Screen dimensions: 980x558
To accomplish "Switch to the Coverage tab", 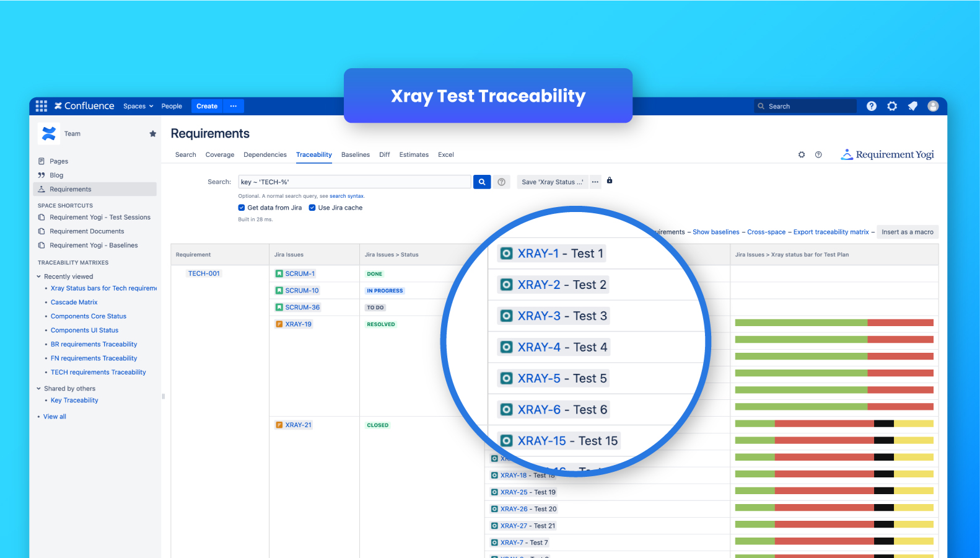I will tap(220, 155).
